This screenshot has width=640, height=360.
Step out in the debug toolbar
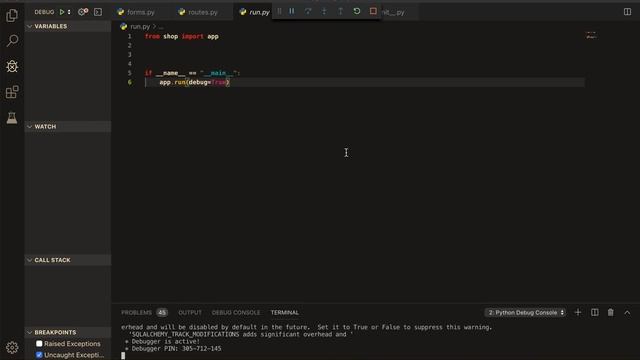pos(340,11)
